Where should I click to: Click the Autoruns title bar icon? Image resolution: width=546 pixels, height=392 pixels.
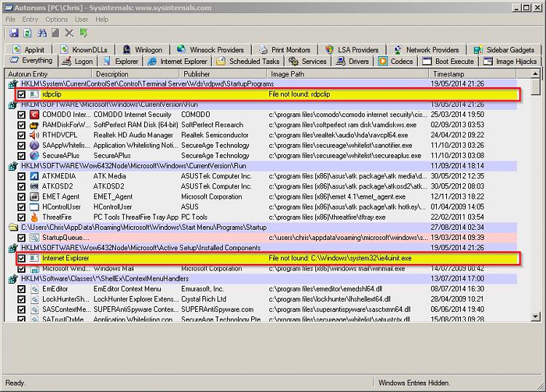tap(8, 8)
